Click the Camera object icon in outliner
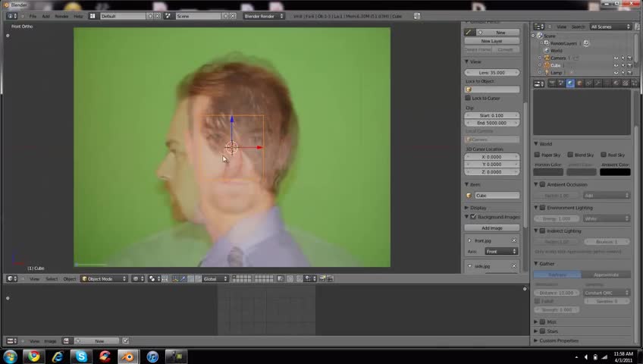Screen dimensions: 643x364 pyautogui.click(x=547, y=58)
